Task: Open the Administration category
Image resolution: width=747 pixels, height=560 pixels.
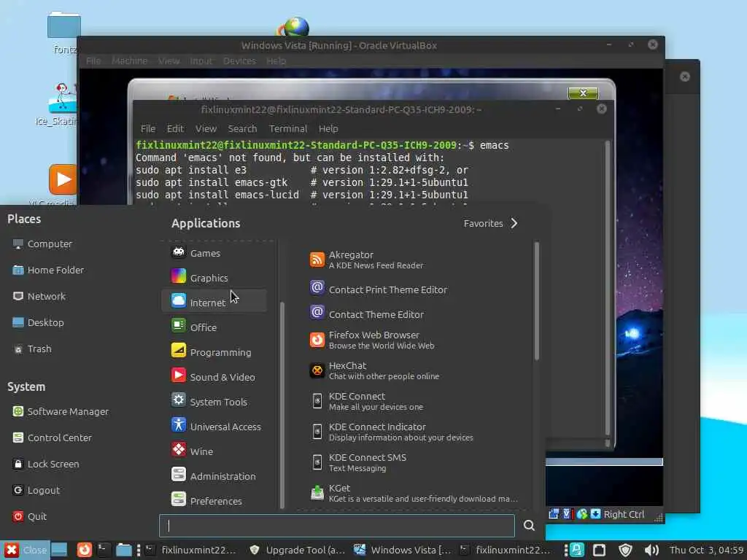Action: 214,475
